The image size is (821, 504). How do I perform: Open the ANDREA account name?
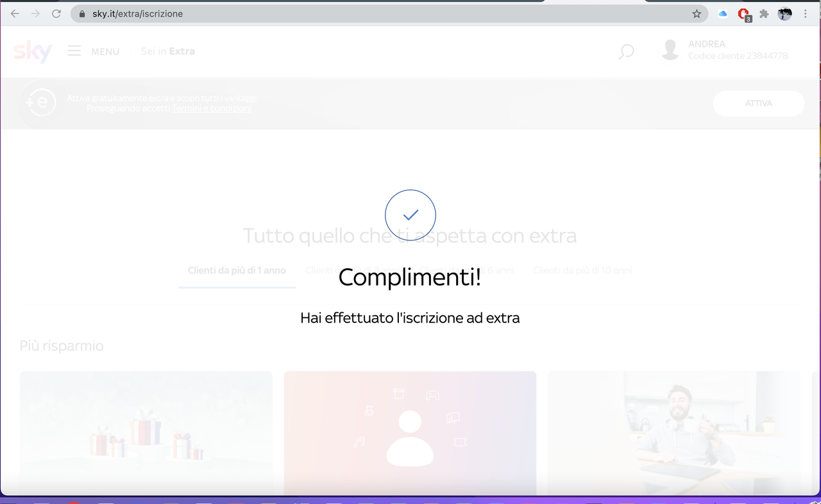tap(707, 44)
